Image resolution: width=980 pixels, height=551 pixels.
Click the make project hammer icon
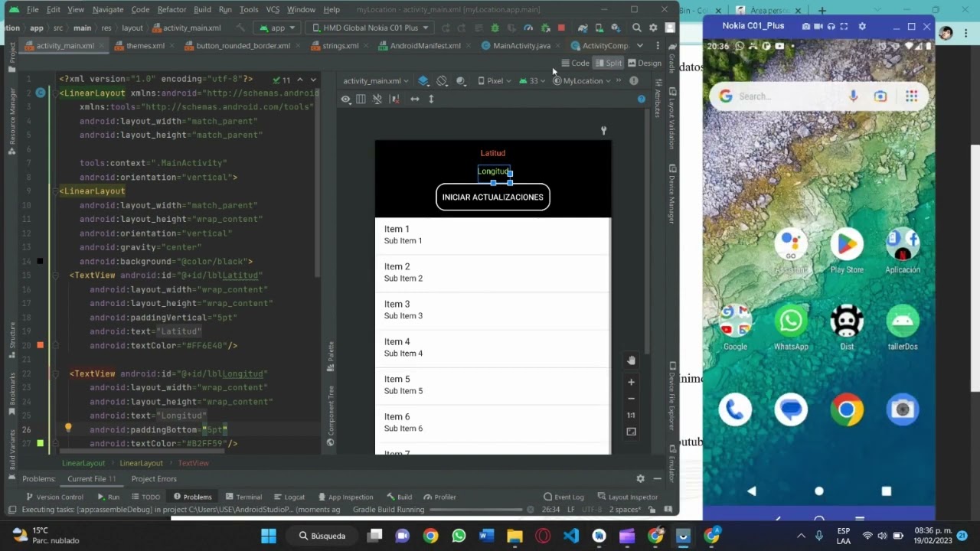pos(240,28)
